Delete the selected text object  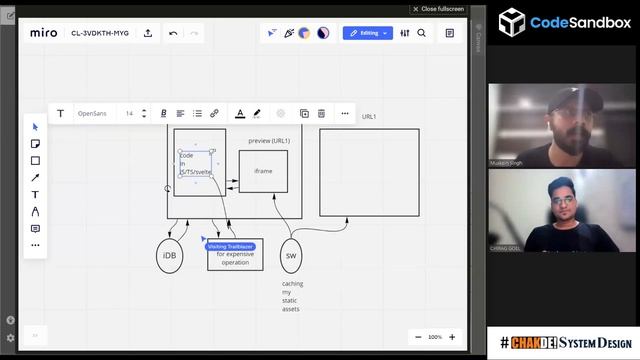(x=321, y=113)
